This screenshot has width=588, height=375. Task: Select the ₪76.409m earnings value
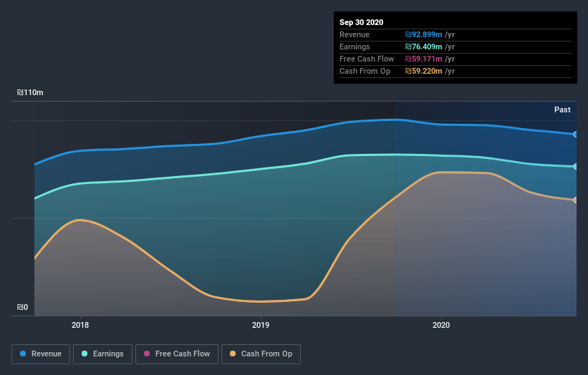tap(423, 47)
